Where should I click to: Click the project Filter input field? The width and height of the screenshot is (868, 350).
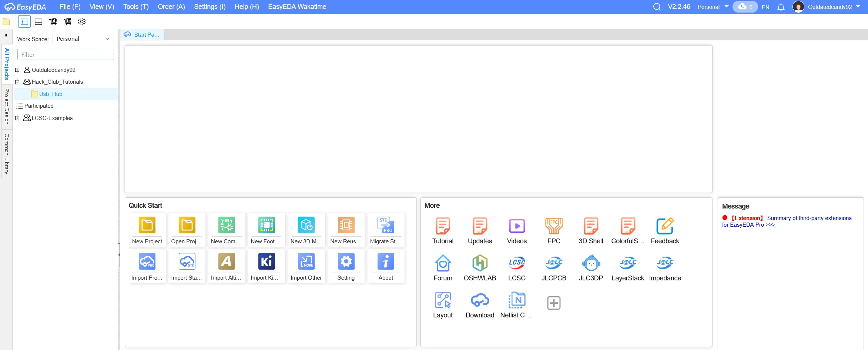point(66,54)
